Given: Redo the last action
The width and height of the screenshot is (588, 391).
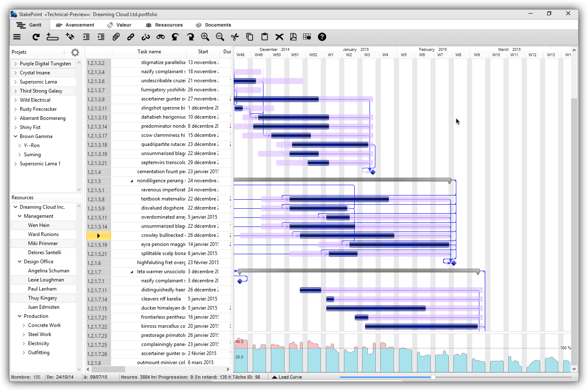Looking at the screenshot, I should tap(190, 37).
